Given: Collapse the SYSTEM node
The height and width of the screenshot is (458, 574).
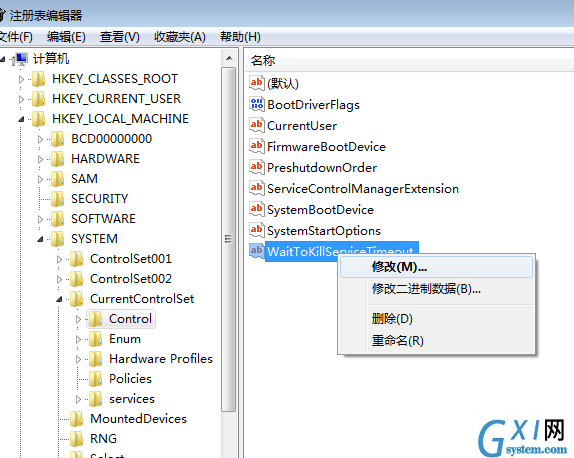Looking at the screenshot, I should click(x=40, y=239).
